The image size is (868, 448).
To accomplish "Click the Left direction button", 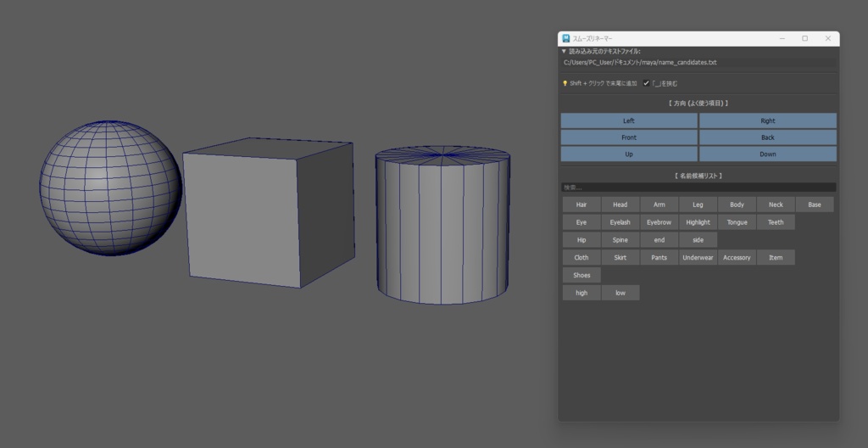I will click(x=629, y=120).
